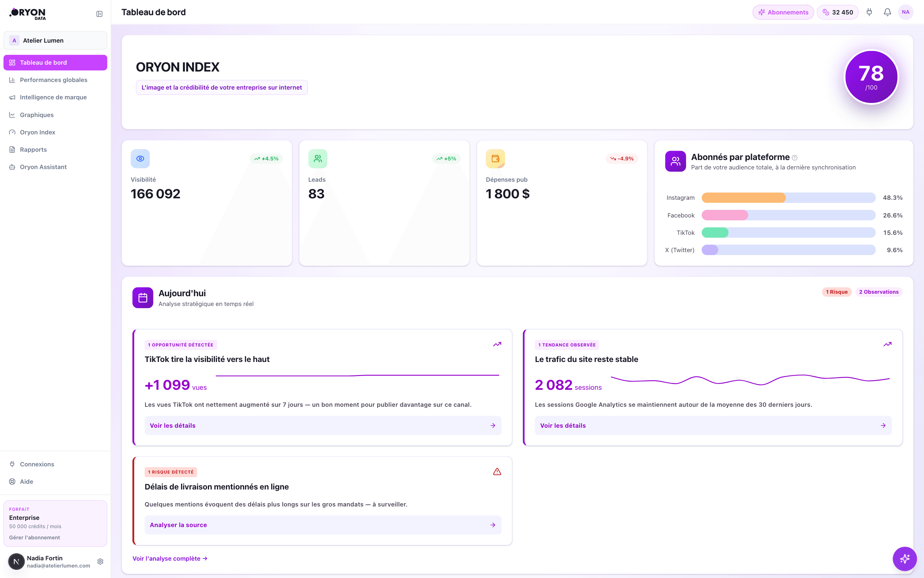Viewport: 924px width, 578px height.
Task: Open the Atelier Lumen workspace selector
Action: click(55, 40)
